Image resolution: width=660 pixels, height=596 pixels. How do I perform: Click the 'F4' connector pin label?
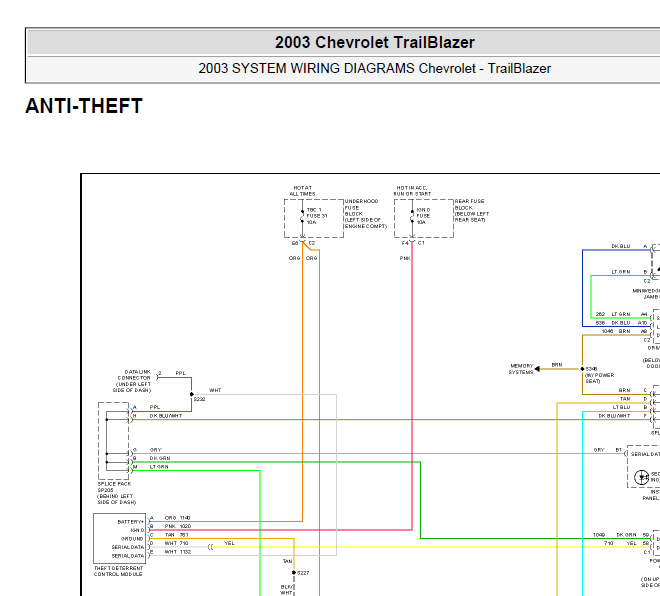click(x=405, y=243)
